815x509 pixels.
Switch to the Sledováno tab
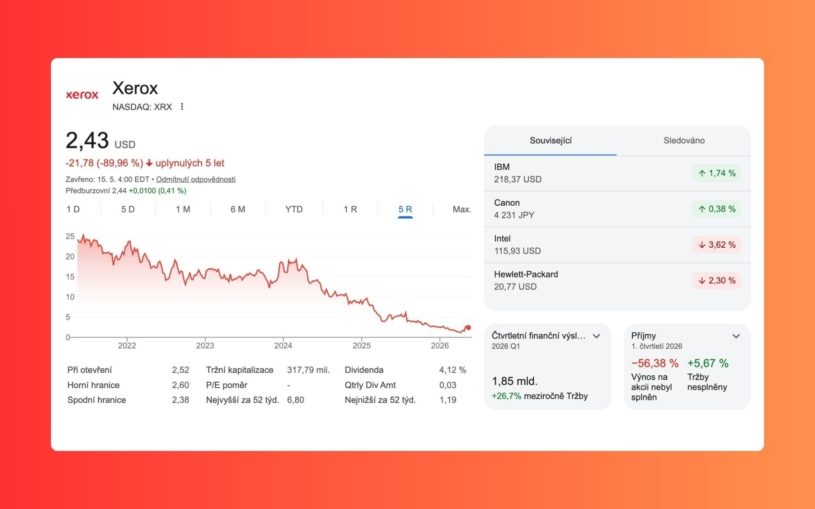(x=684, y=140)
